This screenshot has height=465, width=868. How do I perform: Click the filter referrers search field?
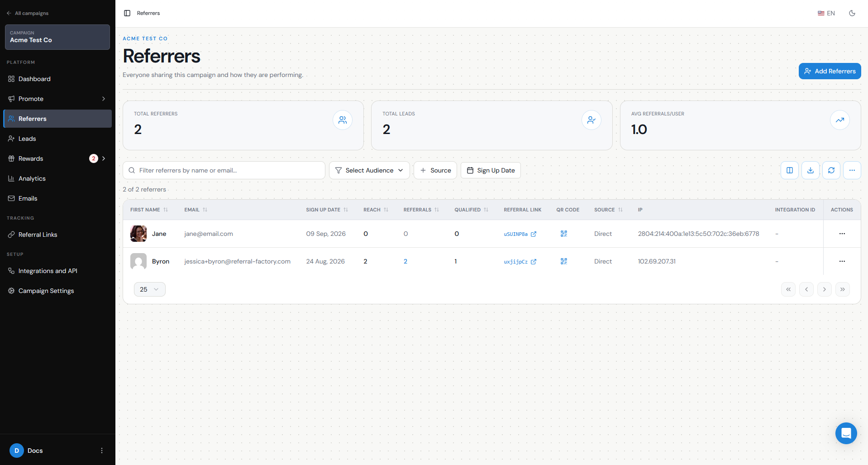coord(224,170)
